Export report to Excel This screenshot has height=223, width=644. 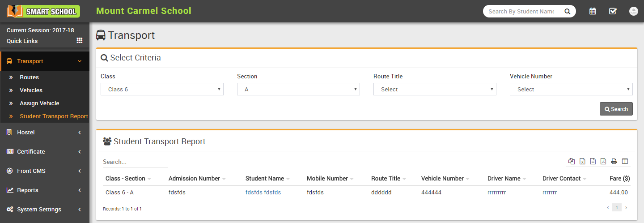[x=582, y=161]
